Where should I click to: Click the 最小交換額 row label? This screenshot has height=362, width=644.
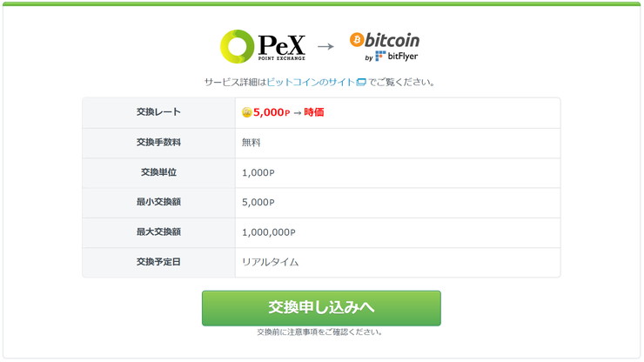[158, 202]
